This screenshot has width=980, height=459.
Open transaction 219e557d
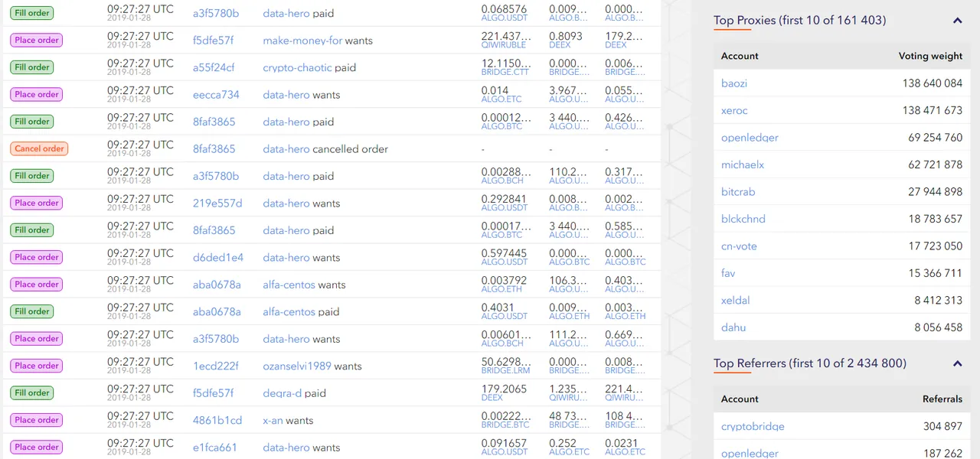coord(217,203)
